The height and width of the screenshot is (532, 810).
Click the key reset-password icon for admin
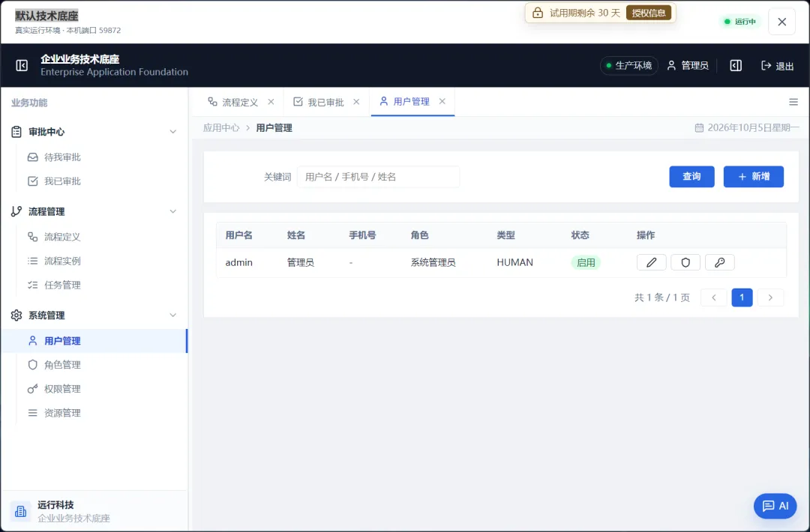point(719,262)
